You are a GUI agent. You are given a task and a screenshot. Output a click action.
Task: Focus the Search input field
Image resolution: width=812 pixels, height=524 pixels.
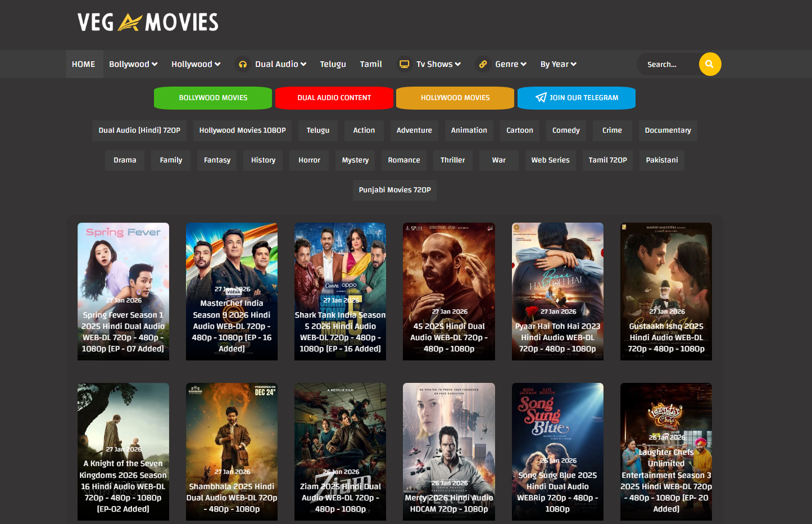pos(669,64)
